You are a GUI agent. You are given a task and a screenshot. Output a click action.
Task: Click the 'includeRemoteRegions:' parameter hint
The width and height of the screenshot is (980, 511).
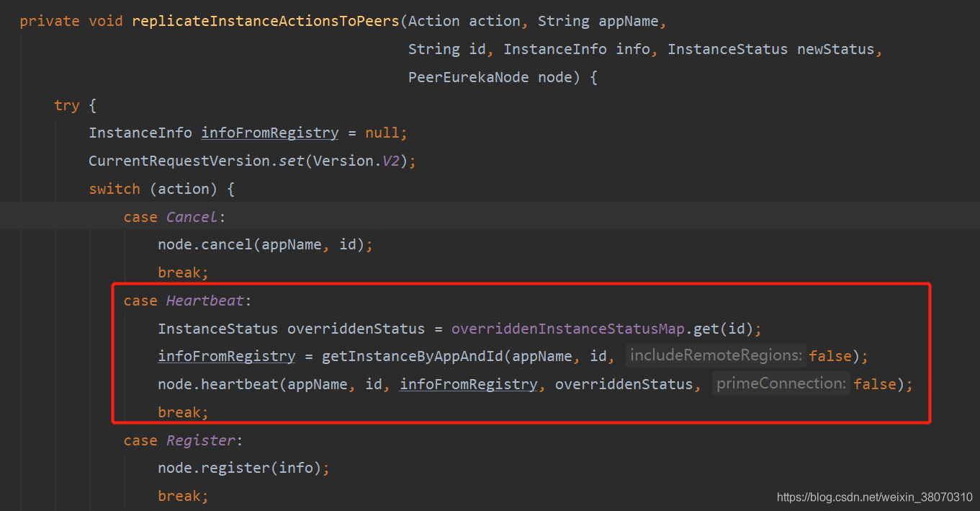716,355
